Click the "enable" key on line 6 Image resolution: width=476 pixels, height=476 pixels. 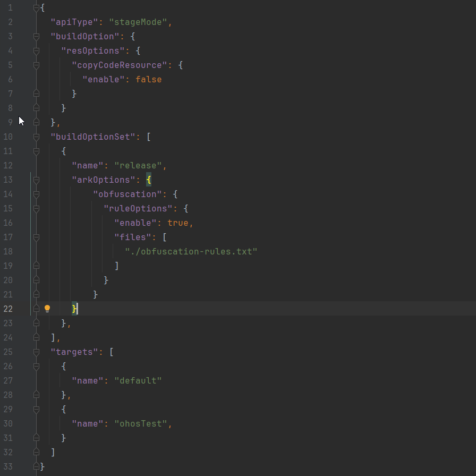click(x=104, y=80)
